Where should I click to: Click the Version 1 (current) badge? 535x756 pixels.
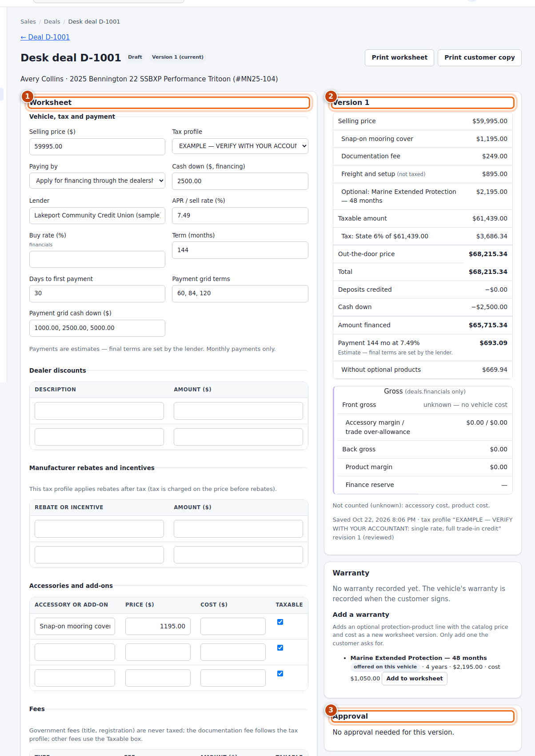[x=178, y=57]
